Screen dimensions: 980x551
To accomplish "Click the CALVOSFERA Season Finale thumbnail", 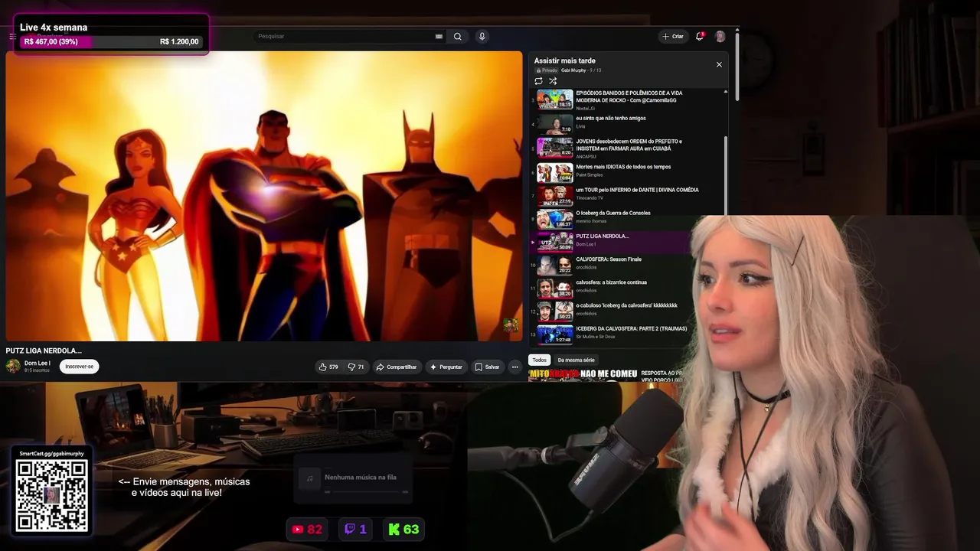I will (x=554, y=265).
